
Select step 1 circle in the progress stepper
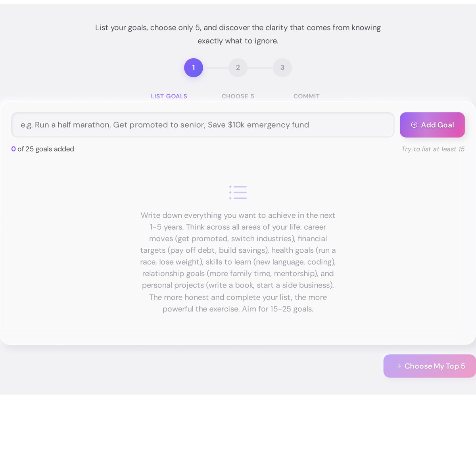193,67
